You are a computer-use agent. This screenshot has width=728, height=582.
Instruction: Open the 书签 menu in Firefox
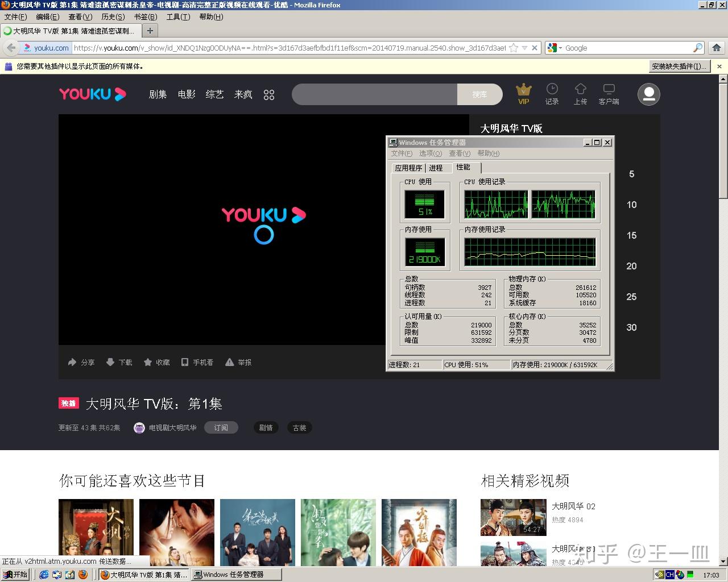point(146,17)
